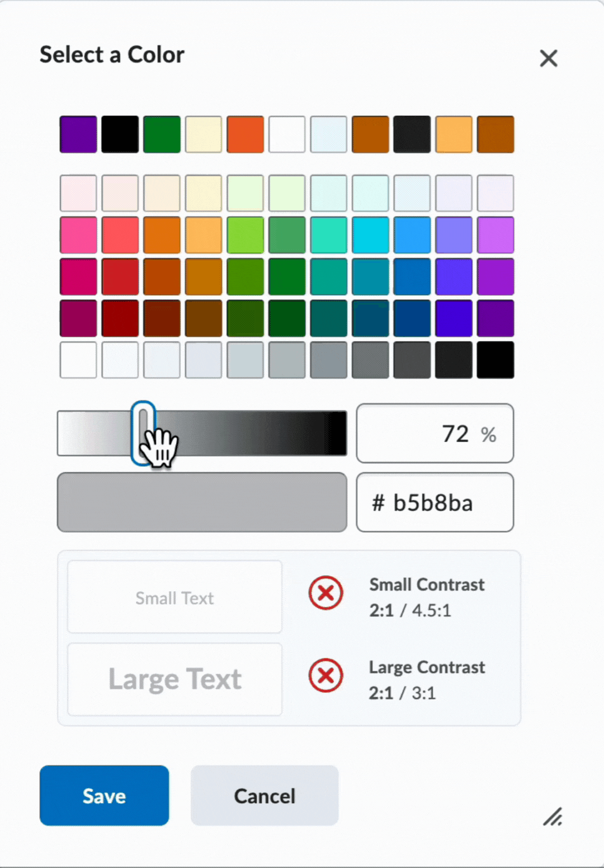Click the Large Text preview box
The height and width of the screenshot is (868, 604).
tap(174, 679)
